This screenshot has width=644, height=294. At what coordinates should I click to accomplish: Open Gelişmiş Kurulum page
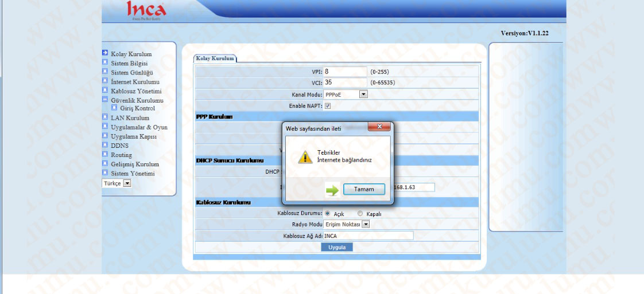coord(135,164)
